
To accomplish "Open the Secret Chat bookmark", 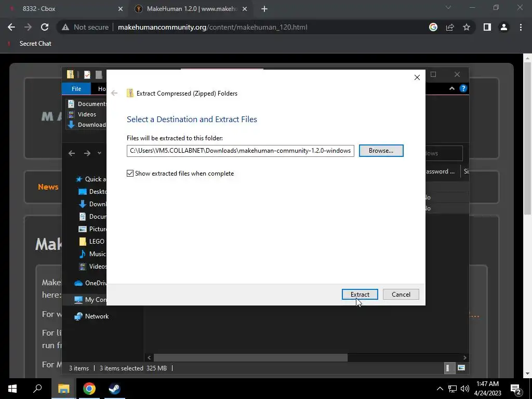I will click(x=30, y=44).
